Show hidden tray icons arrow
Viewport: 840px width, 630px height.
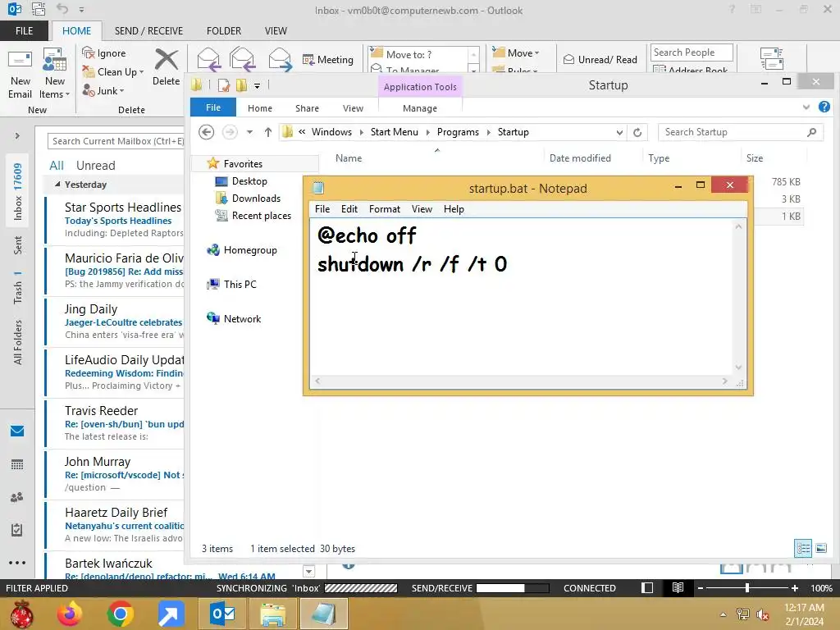click(724, 614)
